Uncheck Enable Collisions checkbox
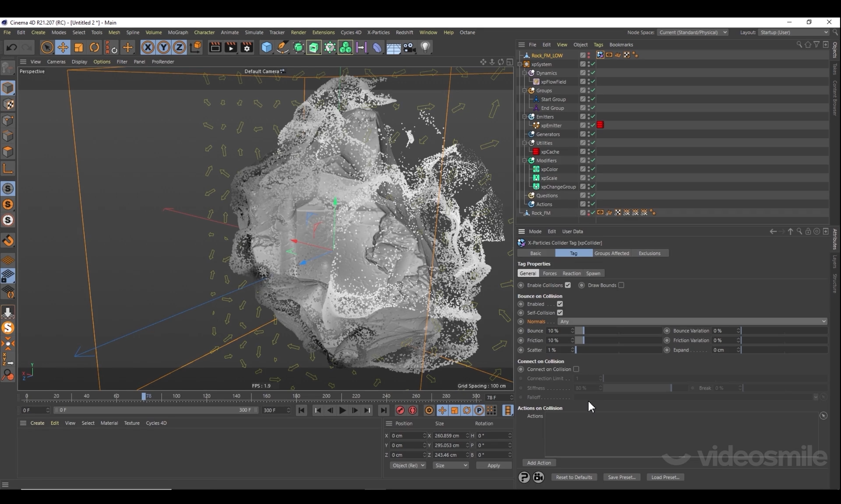Screen dimensions: 841x504 tap(568, 285)
